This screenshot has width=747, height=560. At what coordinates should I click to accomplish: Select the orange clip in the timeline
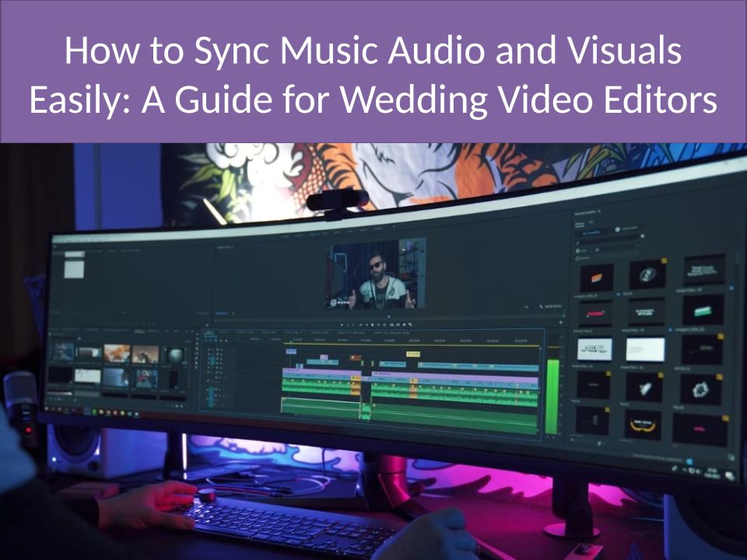355,359
